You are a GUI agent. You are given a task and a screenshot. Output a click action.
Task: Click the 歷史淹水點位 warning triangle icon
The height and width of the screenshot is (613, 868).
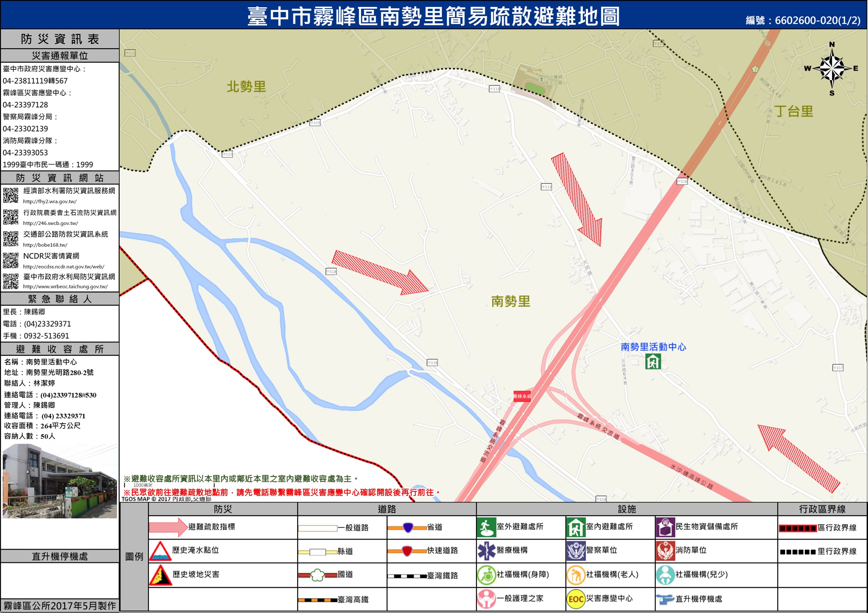(x=160, y=551)
